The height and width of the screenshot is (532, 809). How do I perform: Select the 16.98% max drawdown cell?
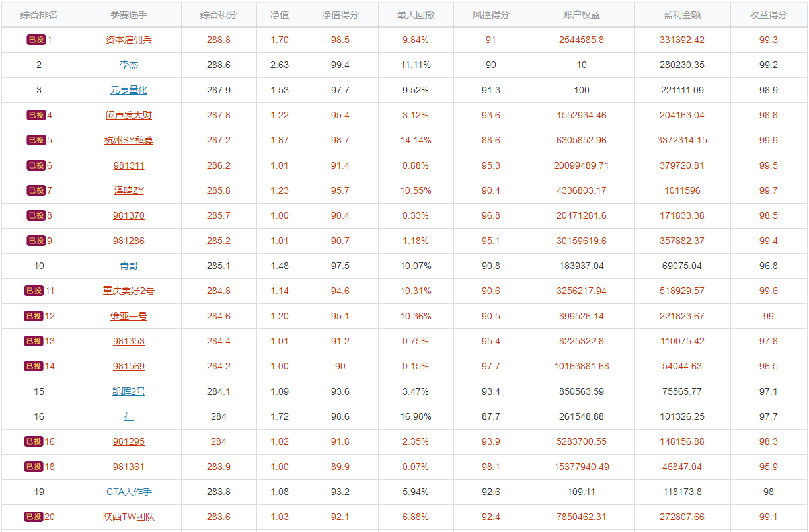[x=416, y=416]
